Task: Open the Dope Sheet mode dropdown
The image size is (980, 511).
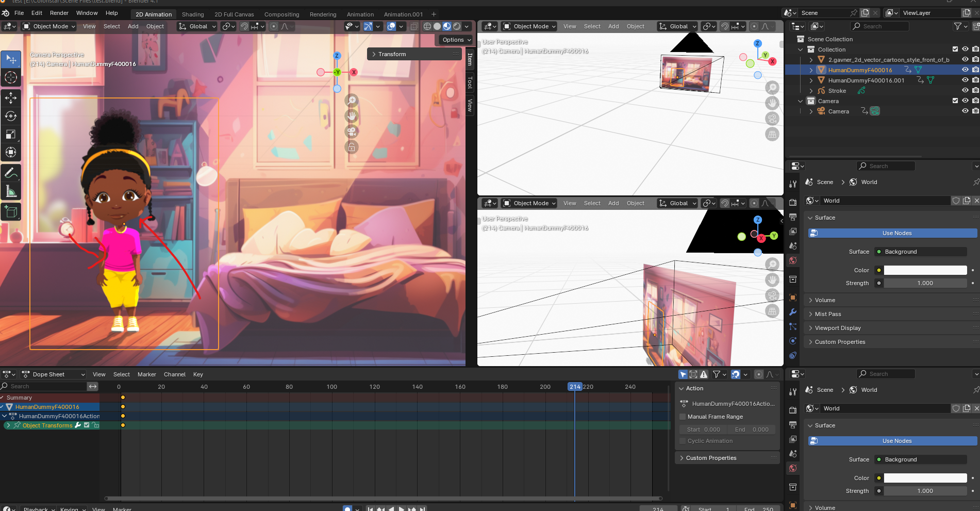Action: click(x=54, y=374)
